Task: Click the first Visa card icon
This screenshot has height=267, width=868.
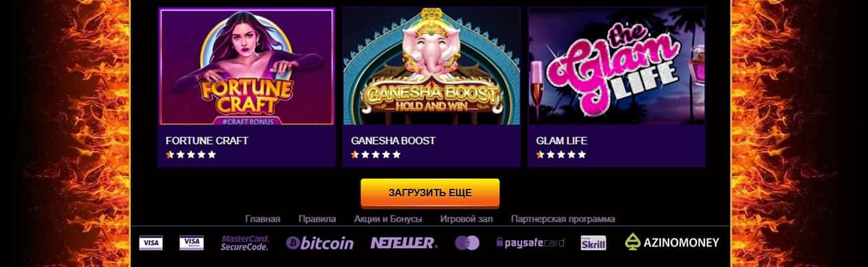Action: [151, 243]
